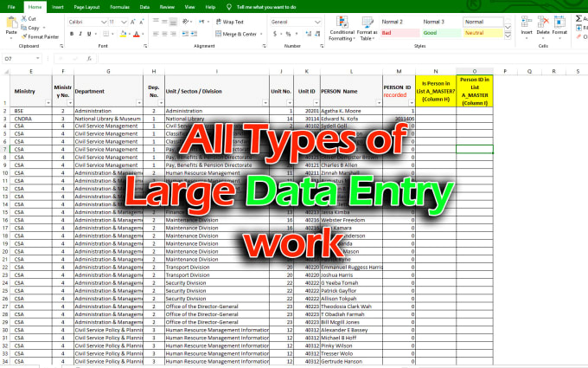Open the Name Box dropdown arrow
This screenshot has width=588, height=368.
click(x=38, y=59)
